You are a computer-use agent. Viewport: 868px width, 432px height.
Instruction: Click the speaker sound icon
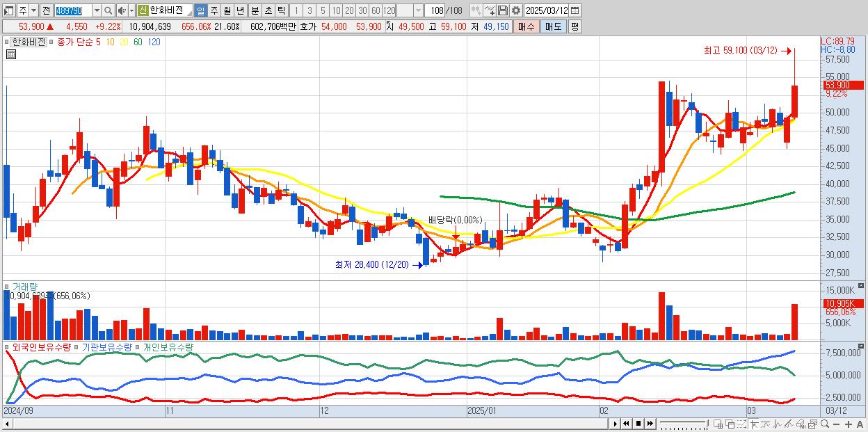click(x=122, y=10)
